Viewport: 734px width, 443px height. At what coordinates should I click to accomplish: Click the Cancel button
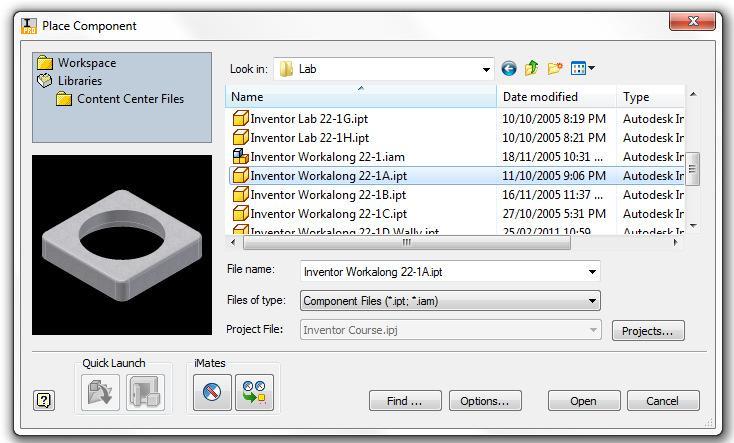tap(663, 401)
